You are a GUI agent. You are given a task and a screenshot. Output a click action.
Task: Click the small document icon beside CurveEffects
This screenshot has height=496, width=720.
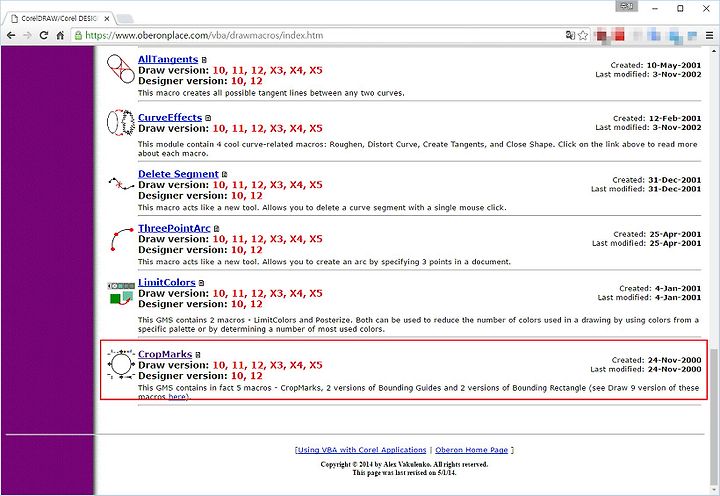coord(208,118)
